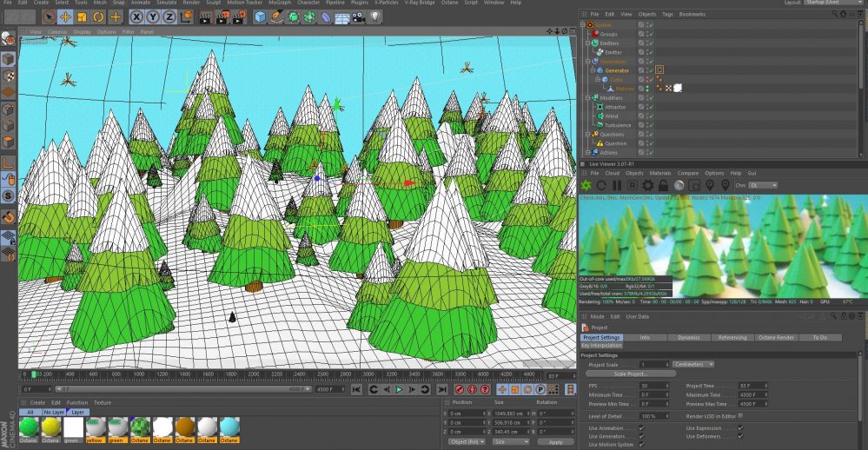Add a Camera object from toolbar

(x=359, y=17)
